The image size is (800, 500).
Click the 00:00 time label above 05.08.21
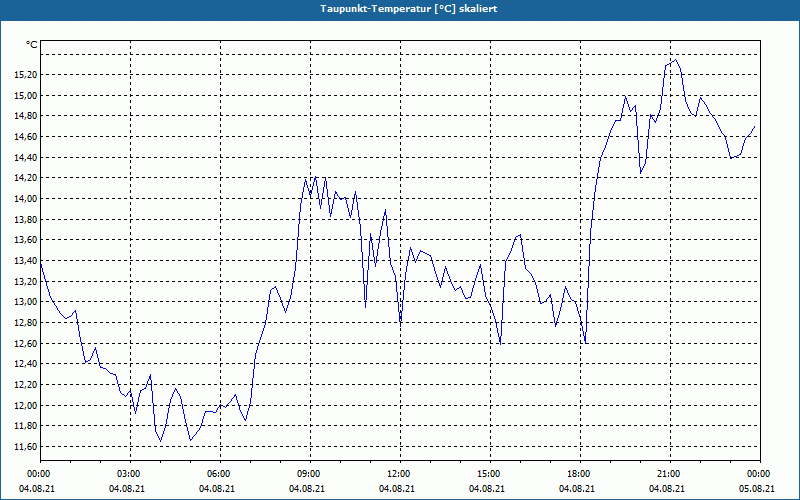coord(757,474)
